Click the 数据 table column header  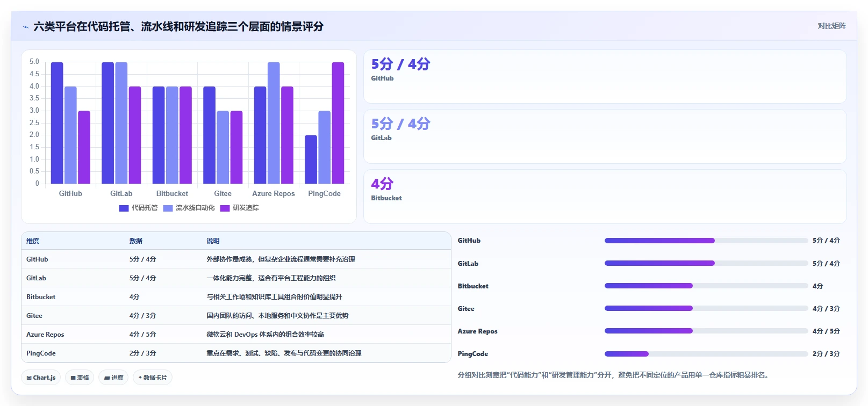136,241
